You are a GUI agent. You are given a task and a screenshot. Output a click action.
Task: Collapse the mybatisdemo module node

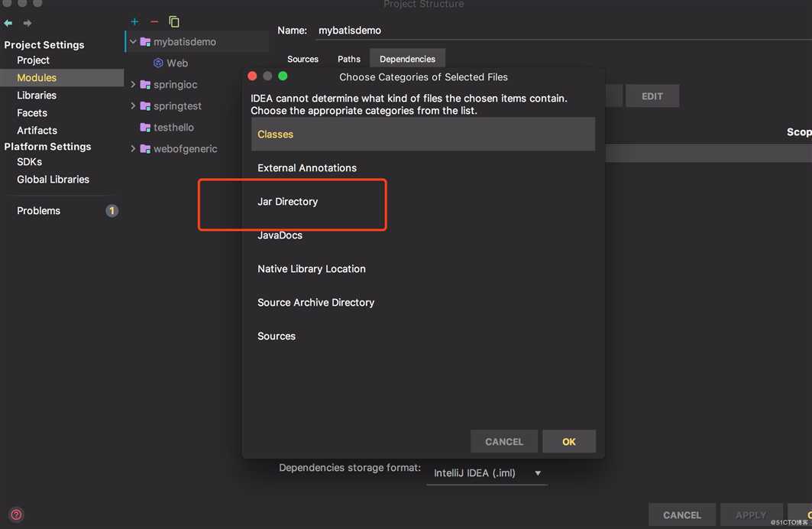(133, 41)
